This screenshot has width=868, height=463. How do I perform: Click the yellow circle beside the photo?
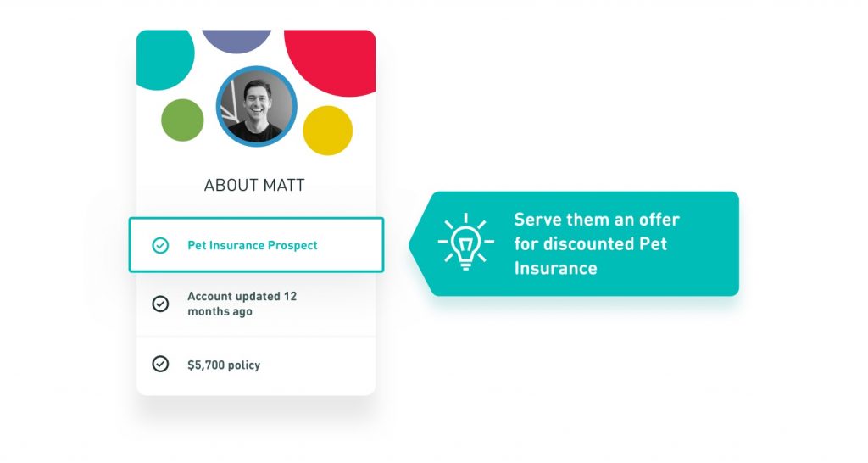[328, 131]
